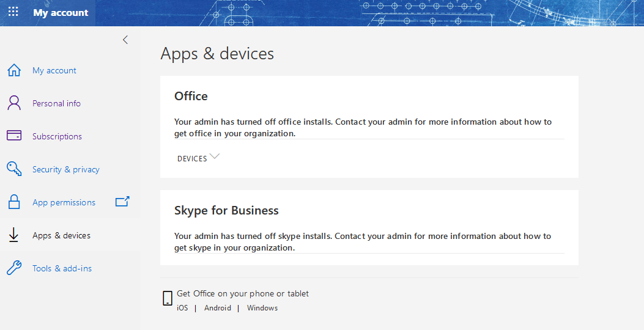The width and height of the screenshot is (644, 330).
Task: Click the key icon for Security & privacy
Action: pos(14,169)
